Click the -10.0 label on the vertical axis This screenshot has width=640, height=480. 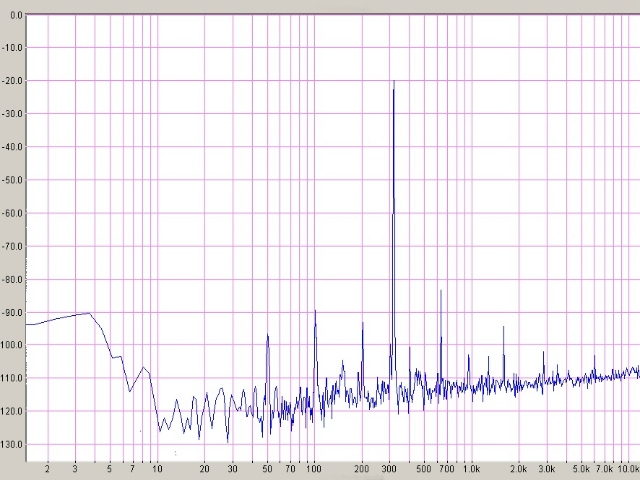tap(13, 47)
